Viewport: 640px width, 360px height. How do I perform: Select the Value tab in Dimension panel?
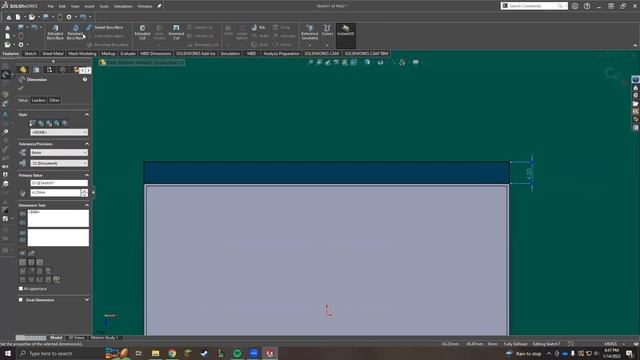point(23,100)
